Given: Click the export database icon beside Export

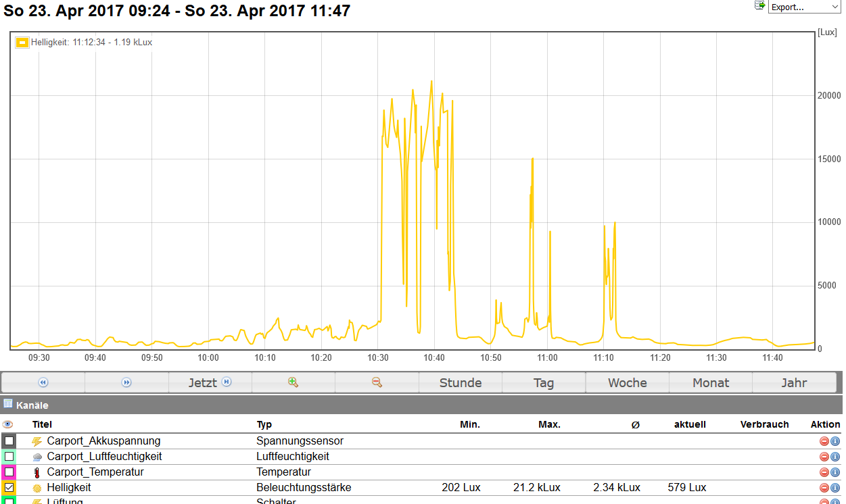Looking at the screenshot, I should tap(759, 5).
